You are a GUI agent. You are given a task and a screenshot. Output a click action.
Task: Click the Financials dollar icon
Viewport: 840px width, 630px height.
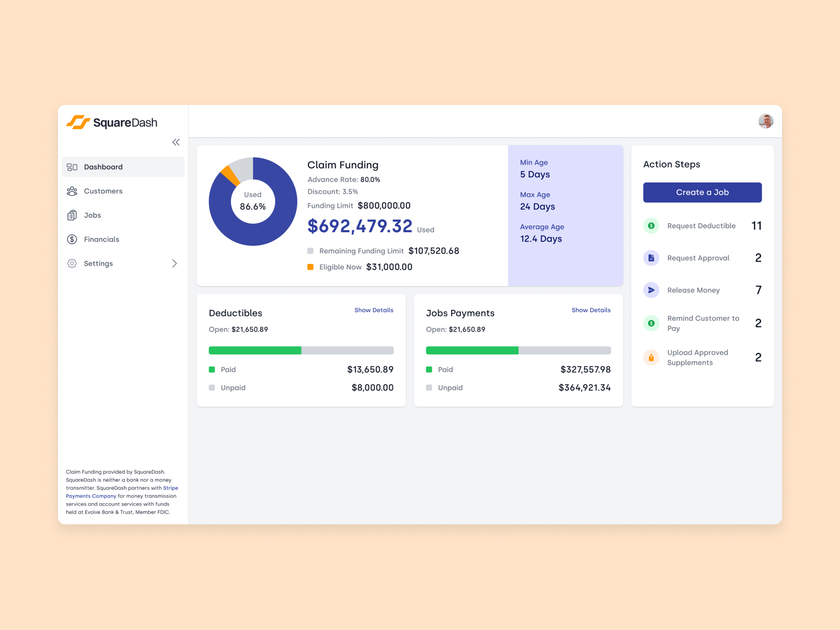(x=72, y=239)
